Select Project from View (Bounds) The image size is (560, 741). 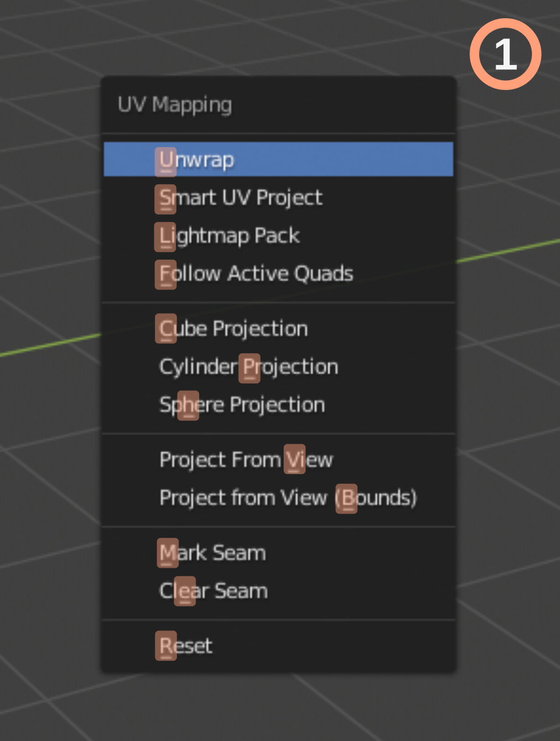pos(278,498)
